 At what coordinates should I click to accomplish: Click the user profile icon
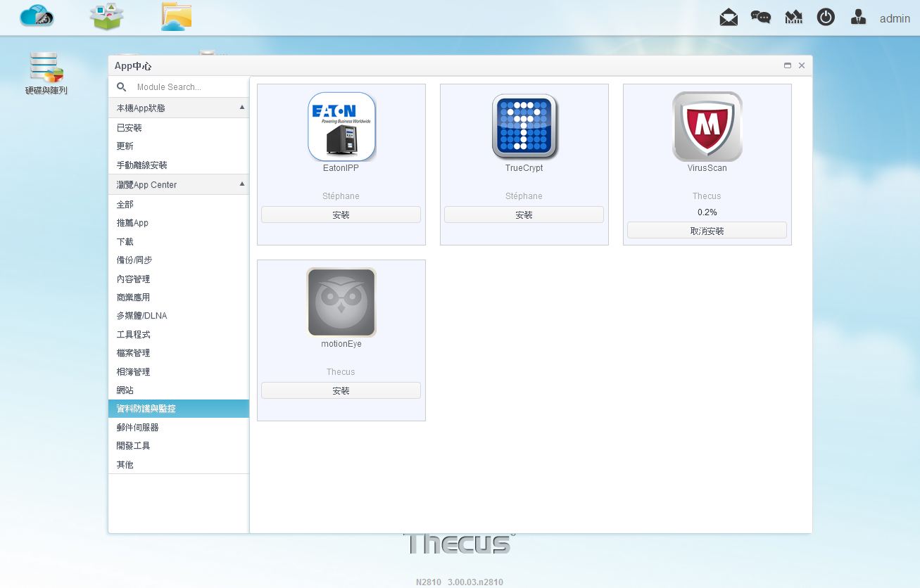click(858, 18)
